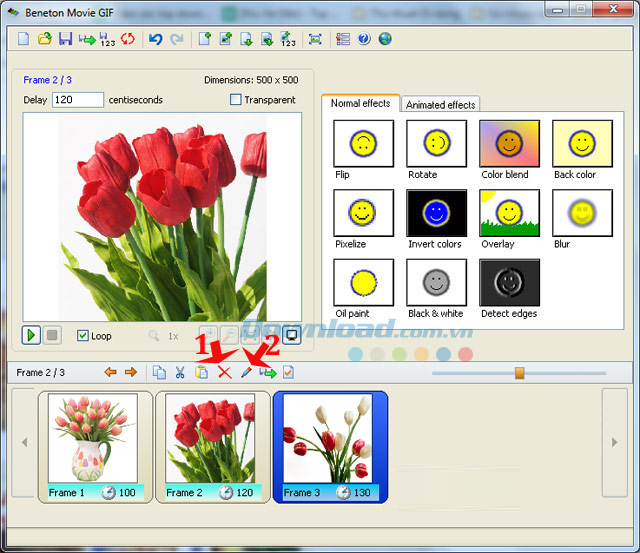Cut the frame using the scissors icon

click(x=180, y=373)
